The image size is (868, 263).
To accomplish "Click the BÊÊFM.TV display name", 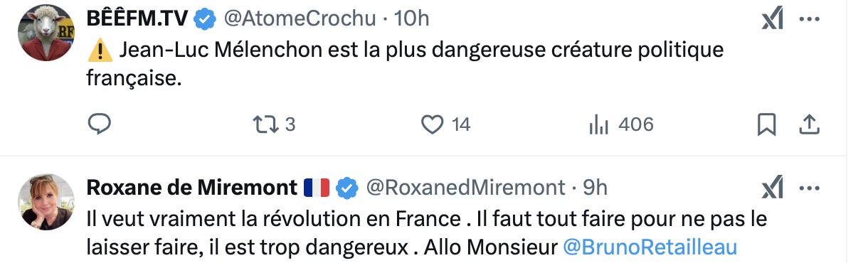I will (x=138, y=19).
